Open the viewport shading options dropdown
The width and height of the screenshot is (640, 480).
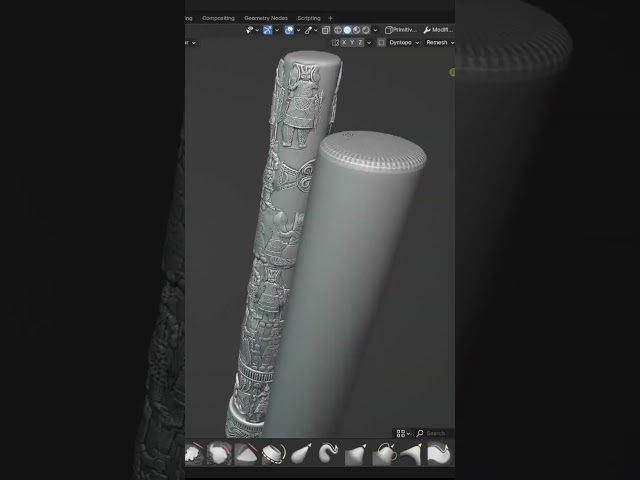click(x=375, y=30)
